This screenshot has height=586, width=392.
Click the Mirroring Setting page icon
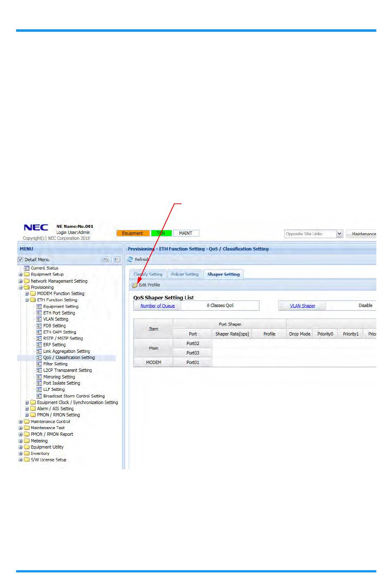(x=39, y=377)
